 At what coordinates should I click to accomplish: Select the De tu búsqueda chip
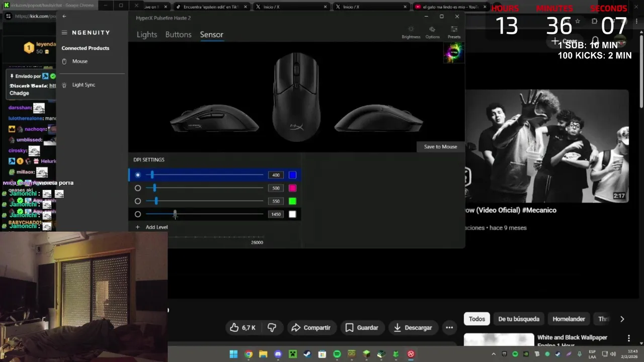pyautogui.click(x=519, y=319)
